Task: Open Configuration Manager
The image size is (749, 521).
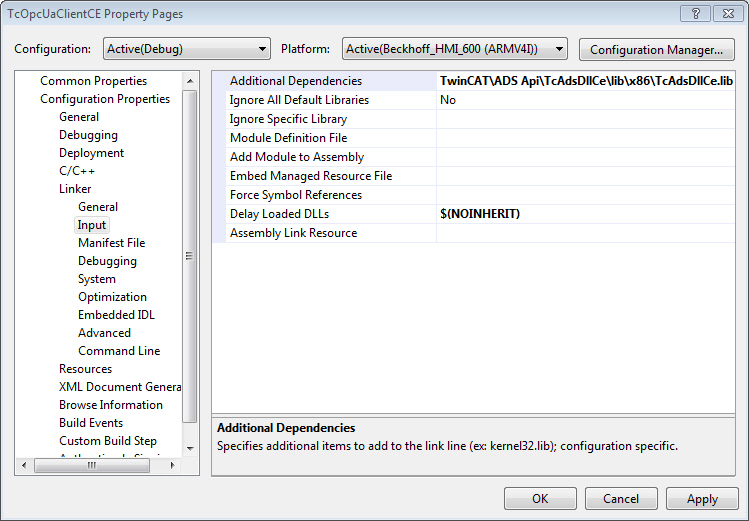Action: [656, 50]
